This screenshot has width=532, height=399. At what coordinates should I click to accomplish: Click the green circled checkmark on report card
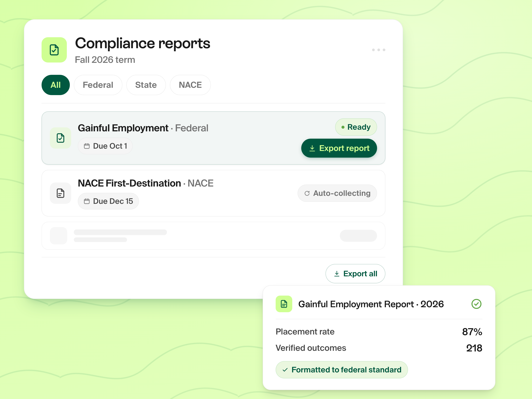point(476,304)
